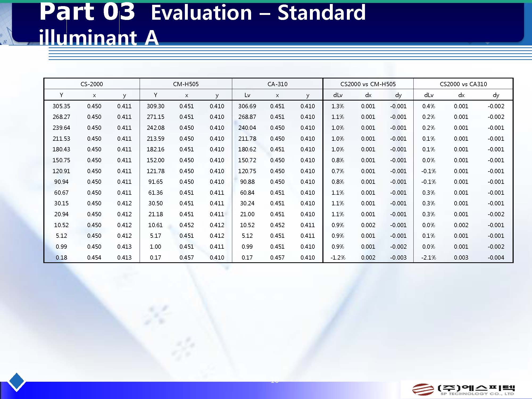Select the cell with value 211.53
The width and height of the screenshot is (532, 399).
tap(61, 139)
